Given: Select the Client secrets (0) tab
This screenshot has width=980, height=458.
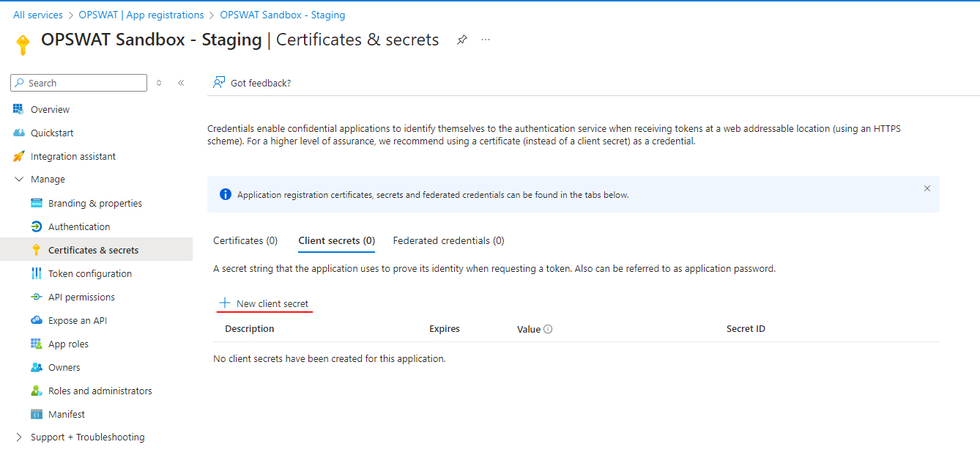Looking at the screenshot, I should pyautogui.click(x=337, y=240).
